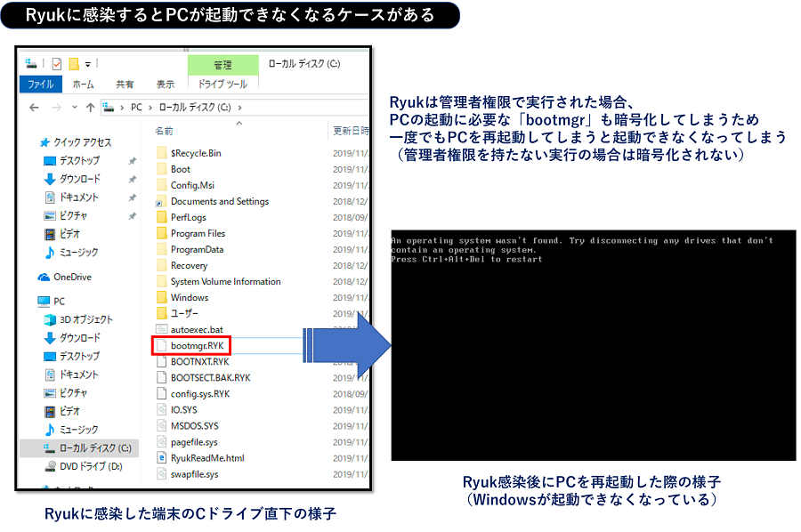The image size is (801, 532).
Task: Click the Back navigation arrow
Action: (x=32, y=107)
